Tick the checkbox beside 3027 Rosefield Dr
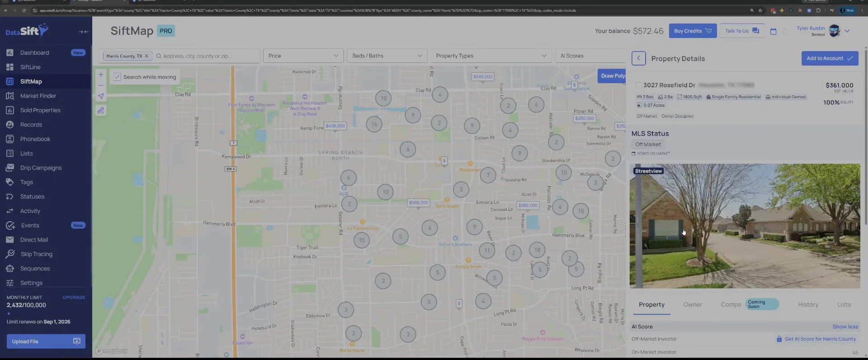This screenshot has height=360, width=868. 638,85
